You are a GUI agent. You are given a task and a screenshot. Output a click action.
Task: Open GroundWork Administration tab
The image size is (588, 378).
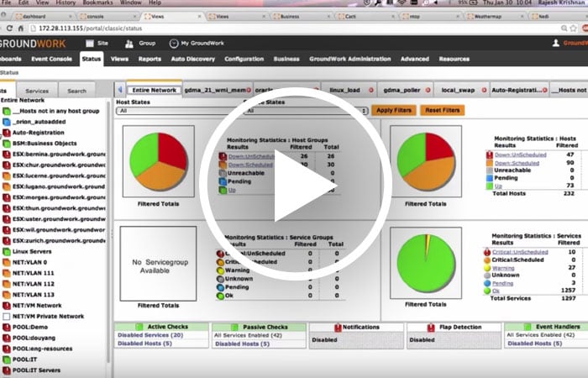pos(350,59)
